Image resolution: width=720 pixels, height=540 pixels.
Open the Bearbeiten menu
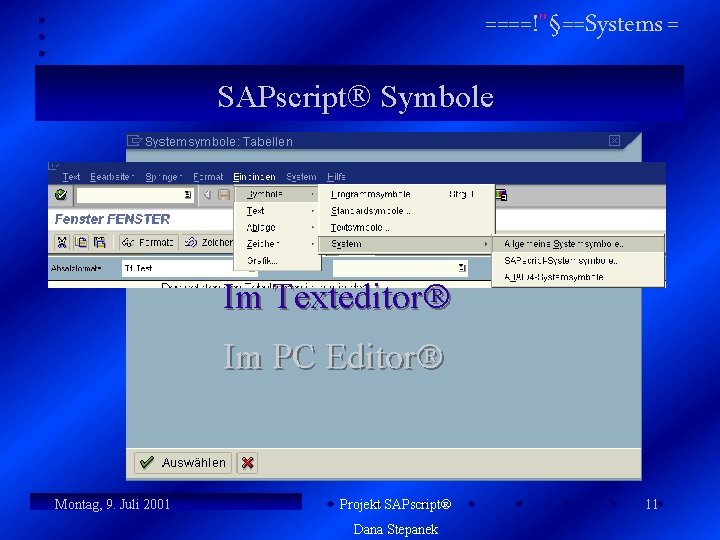click(x=112, y=177)
